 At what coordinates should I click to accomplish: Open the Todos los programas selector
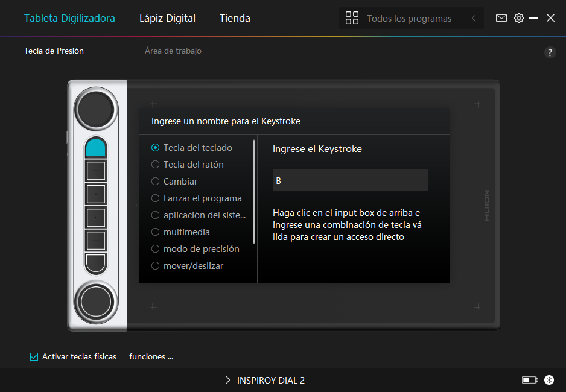coord(401,19)
